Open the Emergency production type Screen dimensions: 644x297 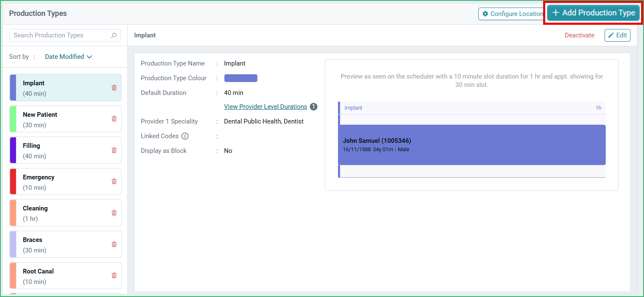click(x=65, y=181)
